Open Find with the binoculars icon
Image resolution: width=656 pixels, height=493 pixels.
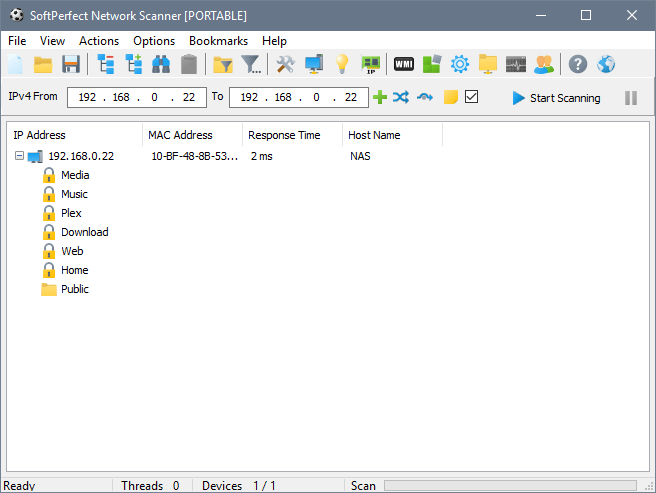[161, 64]
